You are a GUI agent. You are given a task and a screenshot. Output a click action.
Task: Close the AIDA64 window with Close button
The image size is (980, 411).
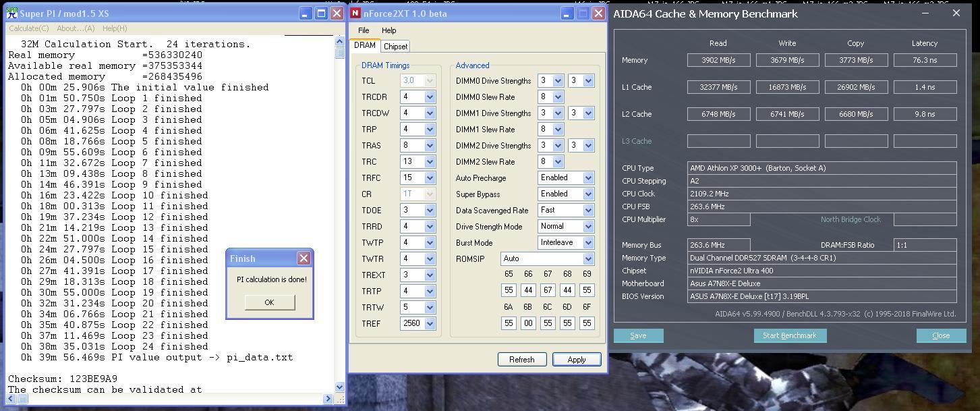pos(941,335)
